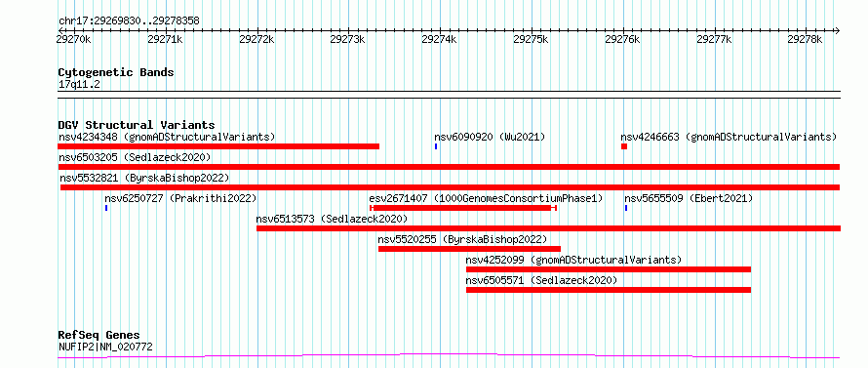Click the DGV Structural Variants track title
The height and width of the screenshot is (368, 868).
[x=137, y=125]
